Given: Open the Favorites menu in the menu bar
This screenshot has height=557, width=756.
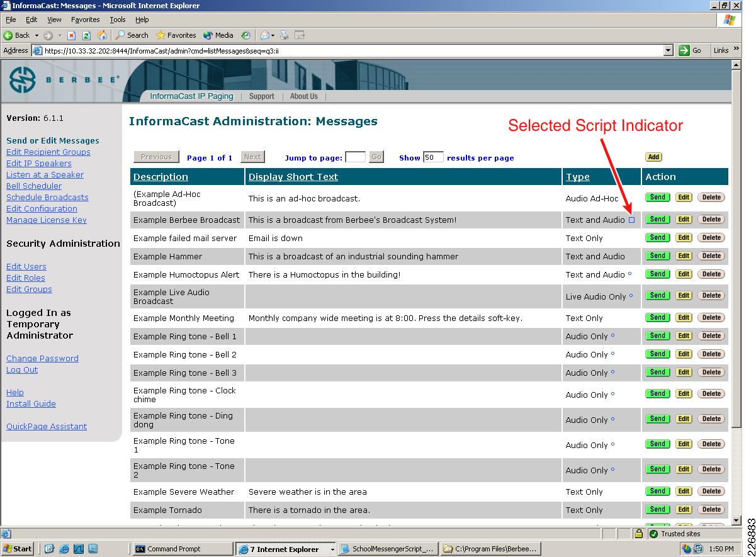Looking at the screenshot, I should click(85, 20).
